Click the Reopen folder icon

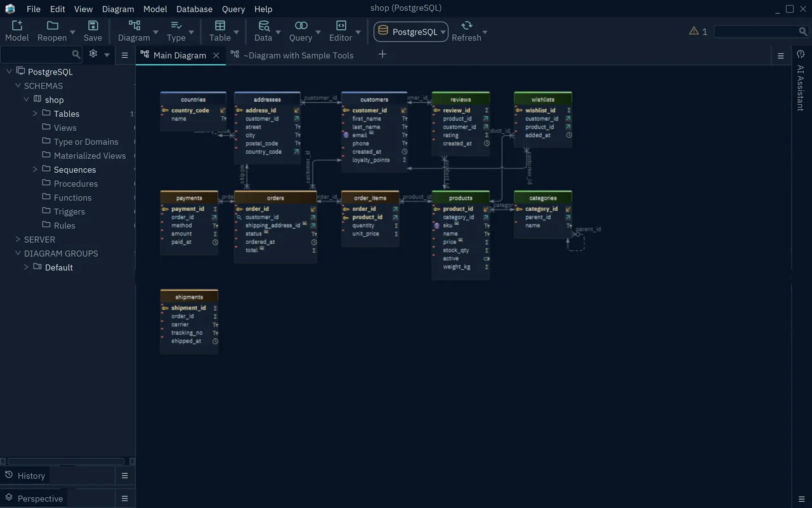coord(53,25)
